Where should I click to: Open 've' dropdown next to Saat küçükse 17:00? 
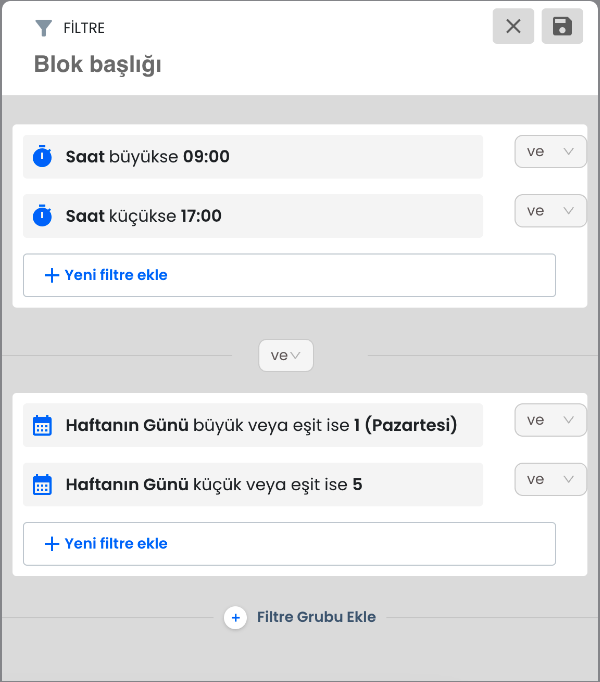(x=550, y=211)
